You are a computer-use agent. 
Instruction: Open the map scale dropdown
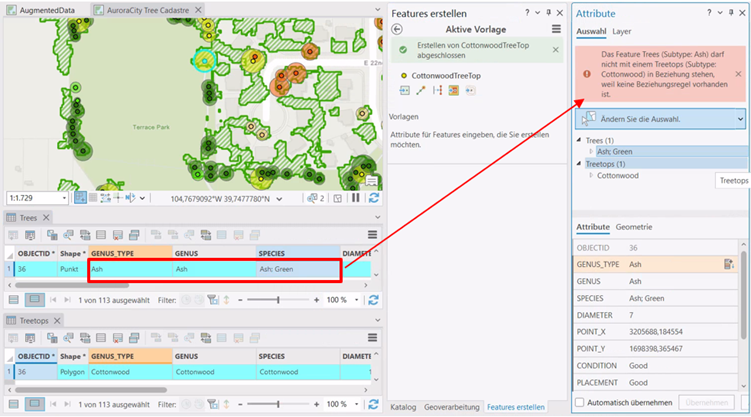click(64, 198)
